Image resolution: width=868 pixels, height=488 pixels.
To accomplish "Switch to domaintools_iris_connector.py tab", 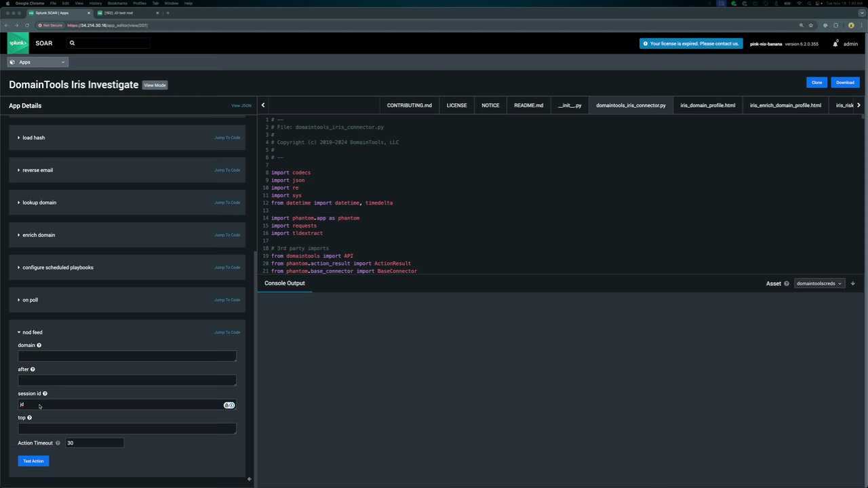I will (631, 106).
